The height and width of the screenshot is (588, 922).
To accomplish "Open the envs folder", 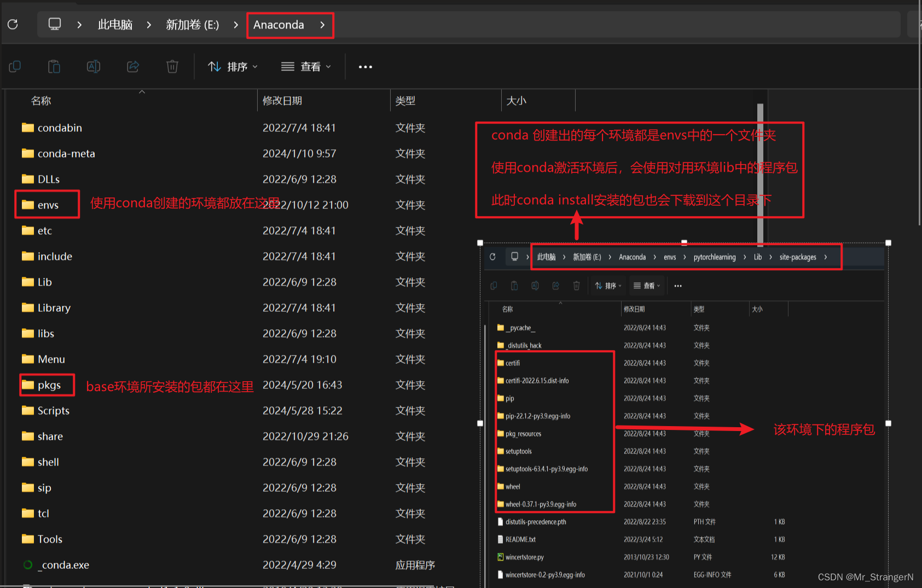I will [49, 205].
